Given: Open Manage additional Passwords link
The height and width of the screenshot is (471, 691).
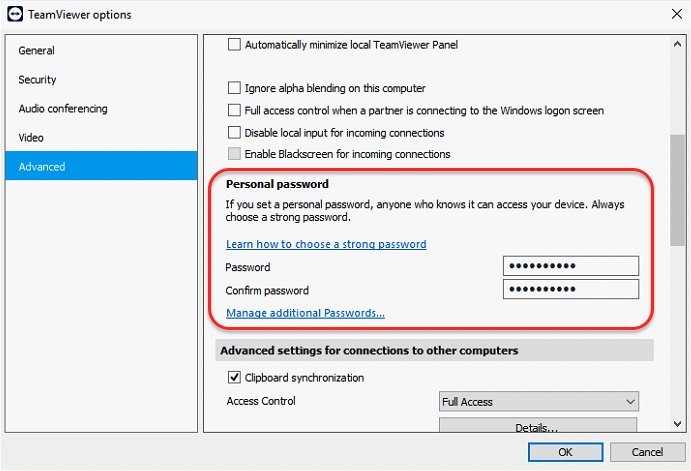Looking at the screenshot, I should coord(305,313).
